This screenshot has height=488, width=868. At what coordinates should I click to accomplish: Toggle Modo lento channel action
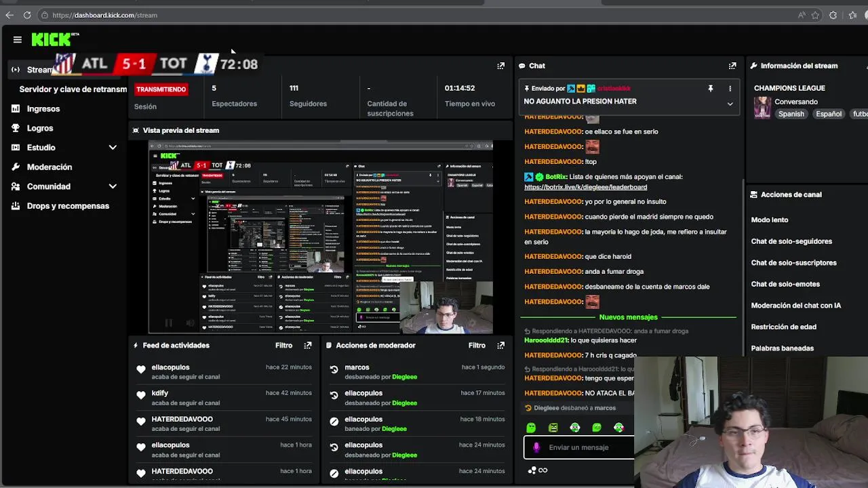770,220
